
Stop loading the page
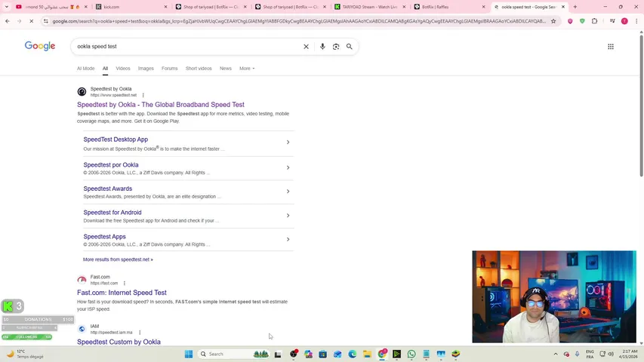click(x=31, y=21)
